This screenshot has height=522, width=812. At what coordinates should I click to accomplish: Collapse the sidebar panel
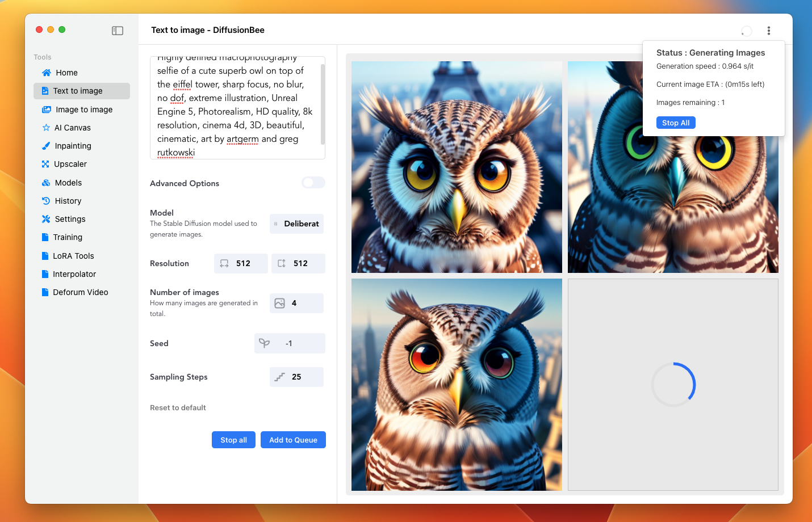pos(118,31)
